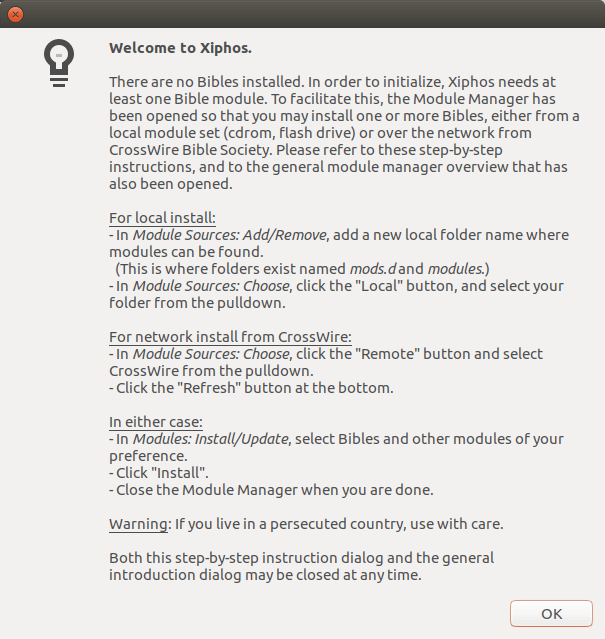Click the OK button to dismiss dialog
This screenshot has width=605, height=639.
pos(551,613)
